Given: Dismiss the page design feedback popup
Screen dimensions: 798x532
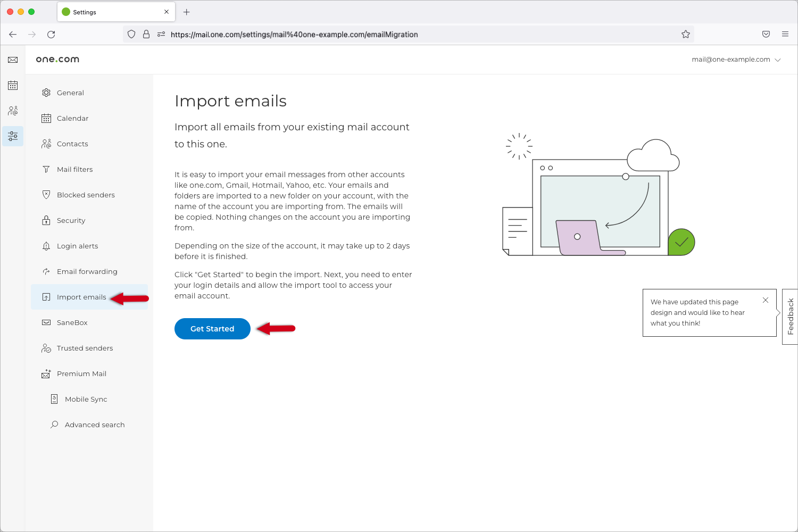Looking at the screenshot, I should click(766, 300).
